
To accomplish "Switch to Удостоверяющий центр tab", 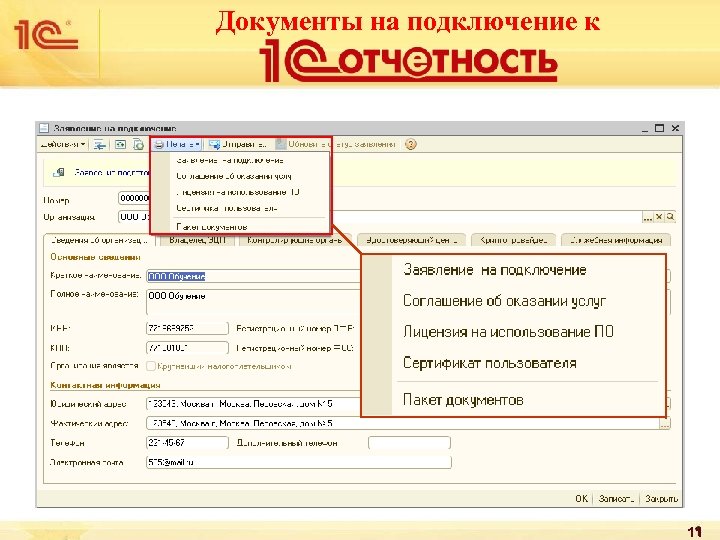I will point(412,240).
